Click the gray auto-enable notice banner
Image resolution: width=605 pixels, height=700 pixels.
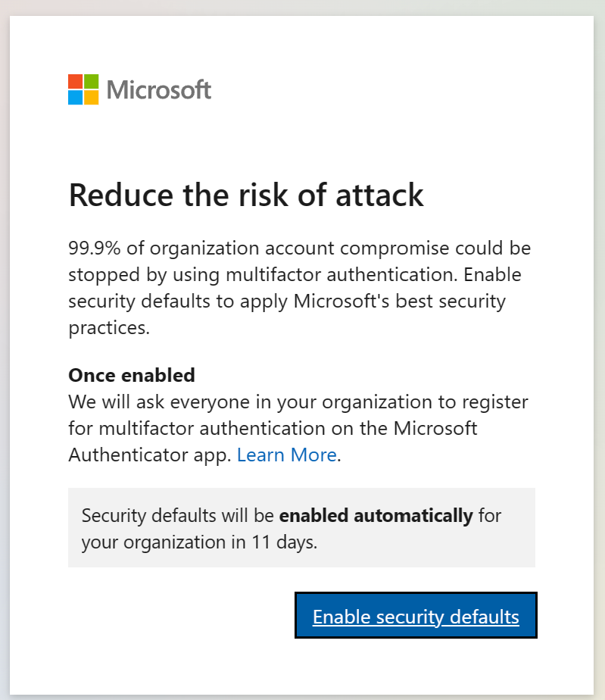point(301,528)
